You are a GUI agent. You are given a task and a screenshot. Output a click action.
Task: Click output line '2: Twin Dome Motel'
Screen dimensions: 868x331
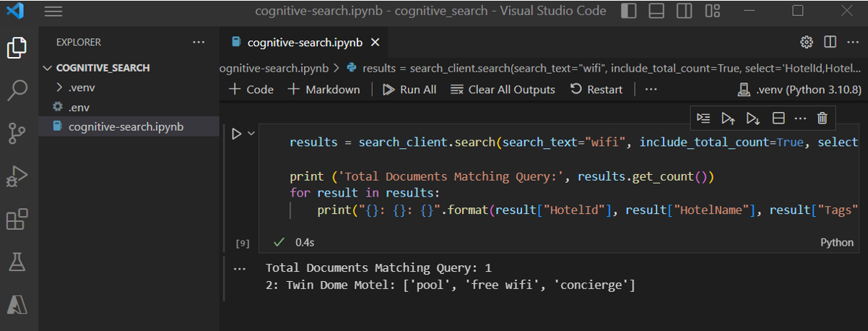click(451, 285)
